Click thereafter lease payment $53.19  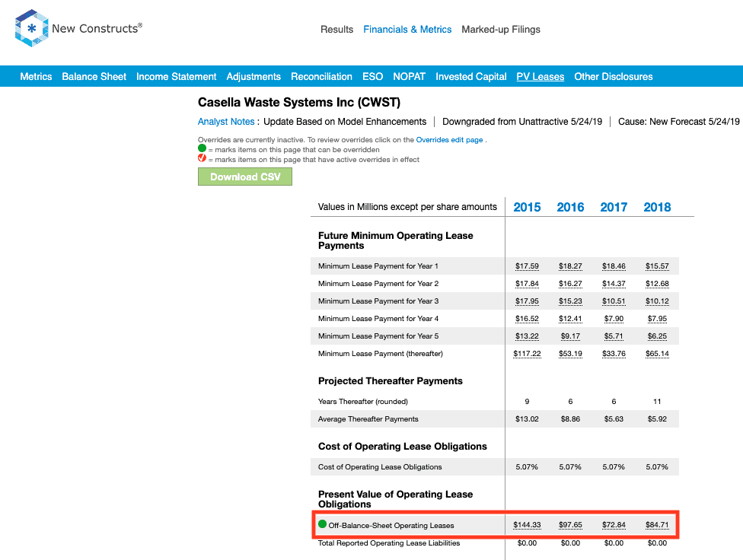tap(570, 354)
